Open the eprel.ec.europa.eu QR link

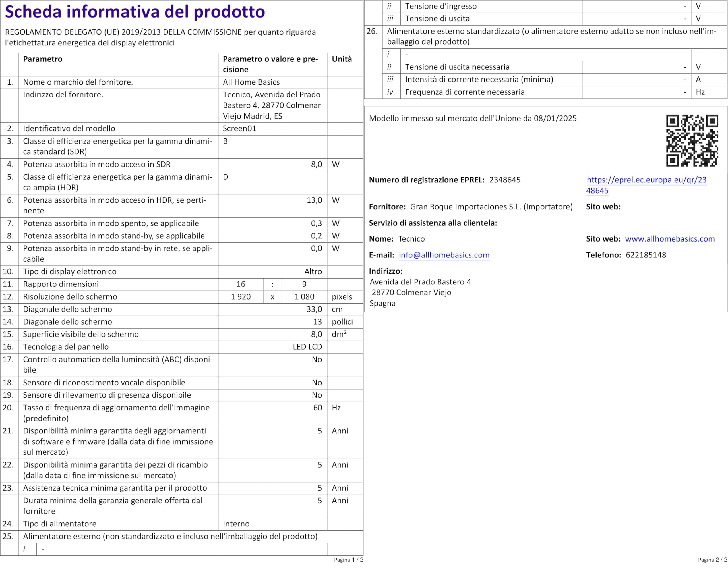pos(646,180)
